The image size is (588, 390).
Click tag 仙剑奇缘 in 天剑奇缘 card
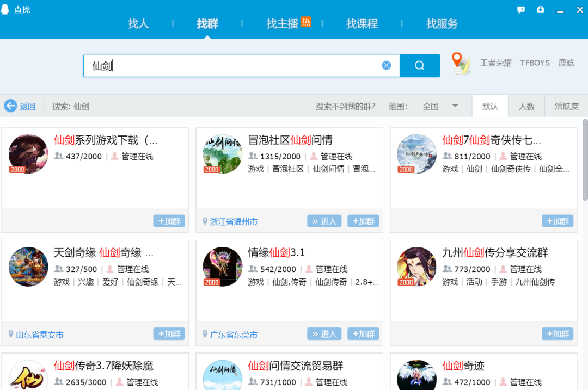pyautogui.click(x=143, y=282)
